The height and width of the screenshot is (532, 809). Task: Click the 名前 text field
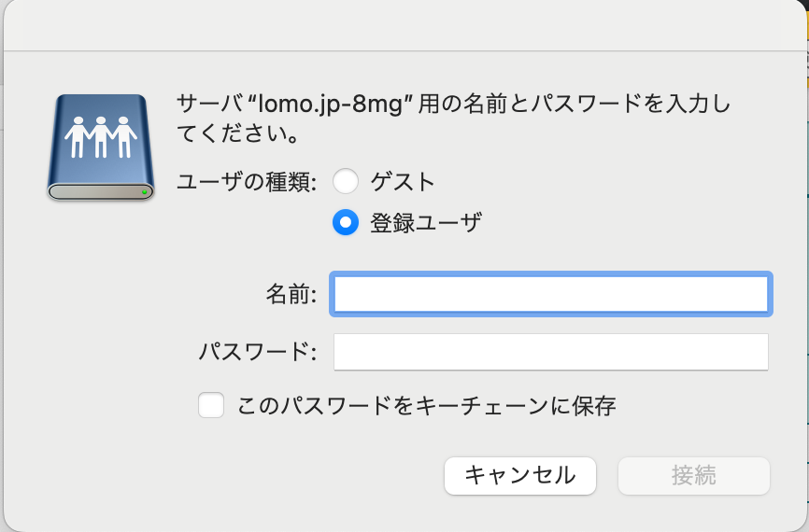coord(551,295)
